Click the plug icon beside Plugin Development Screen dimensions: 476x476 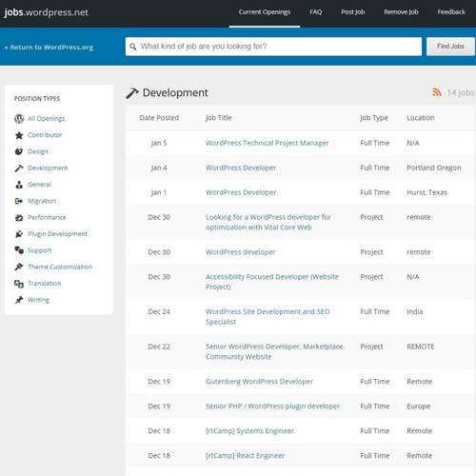19,234
